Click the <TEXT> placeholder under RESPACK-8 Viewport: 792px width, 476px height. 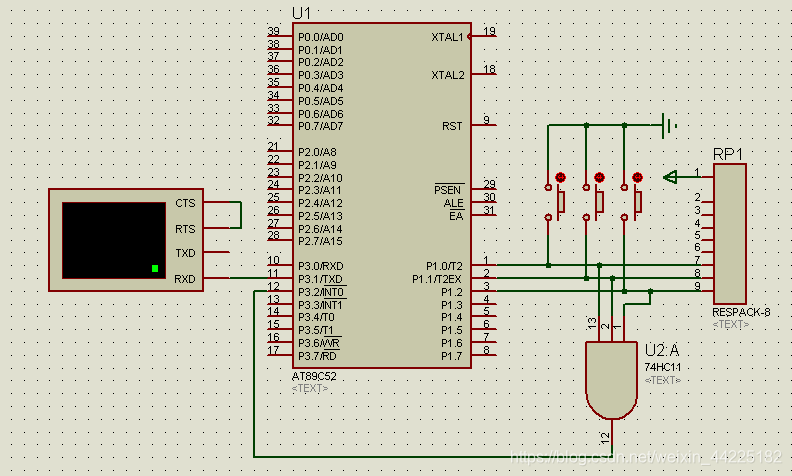click(731, 324)
